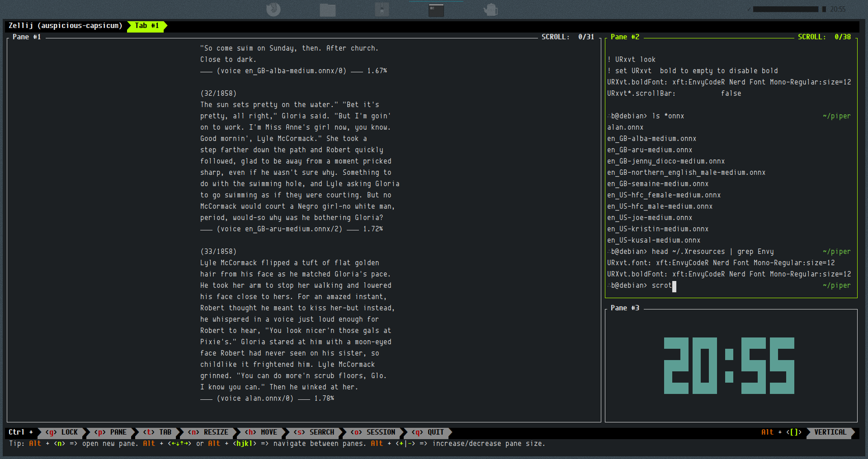Select en_GB-jenny_dioco-medium.onnx in the listing
868x459 pixels.
click(666, 161)
